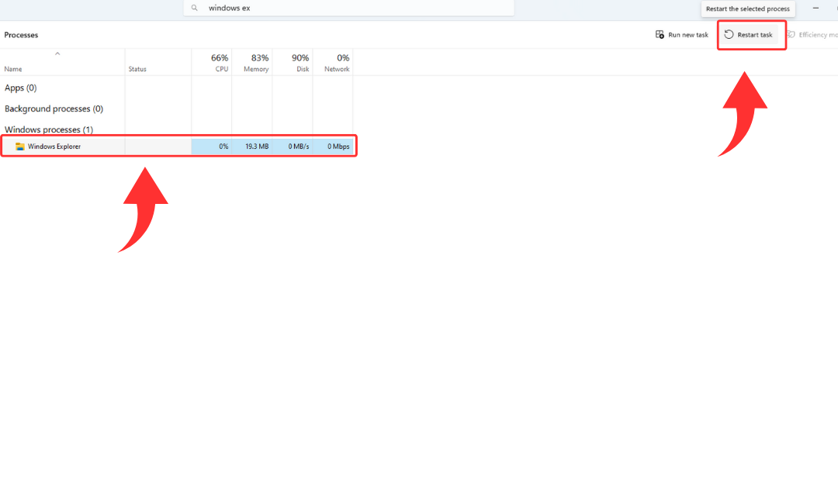Click the Windows Explorer folder icon

click(x=20, y=147)
